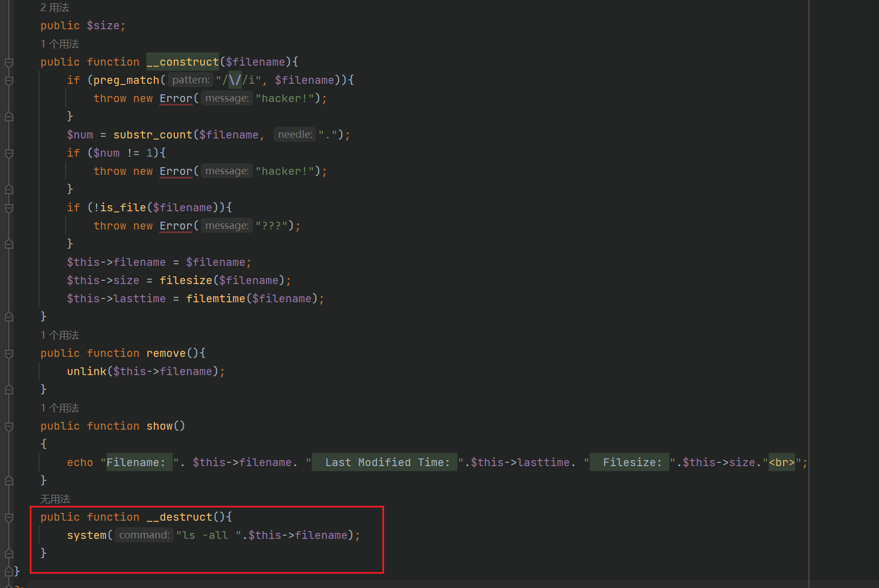The width and height of the screenshot is (879, 588).
Task: Click fold end marker of show() function
Action: 9,480
